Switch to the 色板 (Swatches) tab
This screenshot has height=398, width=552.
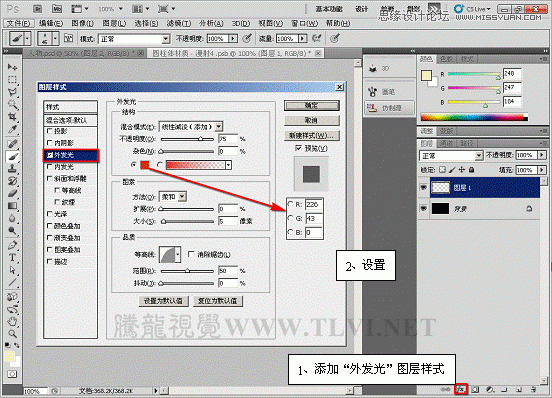coord(447,59)
